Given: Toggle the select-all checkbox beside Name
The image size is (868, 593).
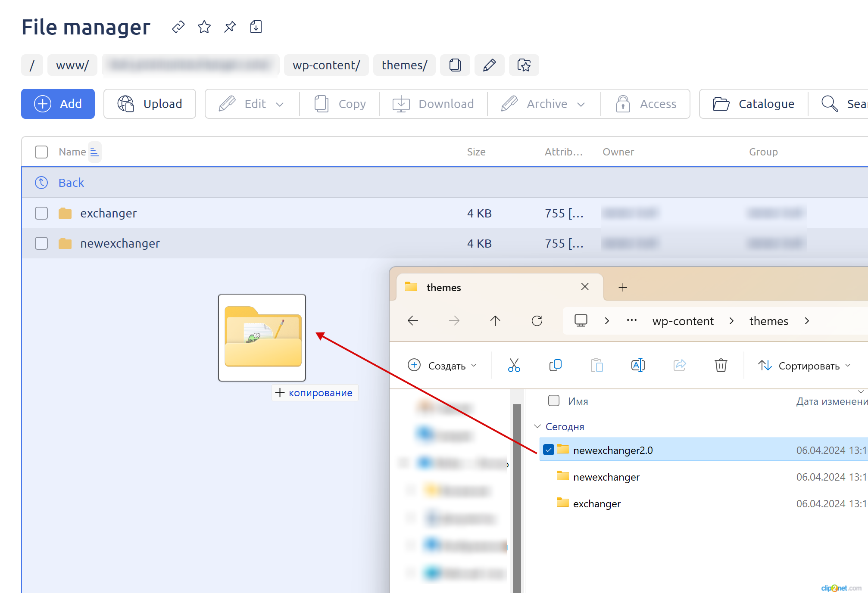Looking at the screenshot, I should tap(41, 152).
